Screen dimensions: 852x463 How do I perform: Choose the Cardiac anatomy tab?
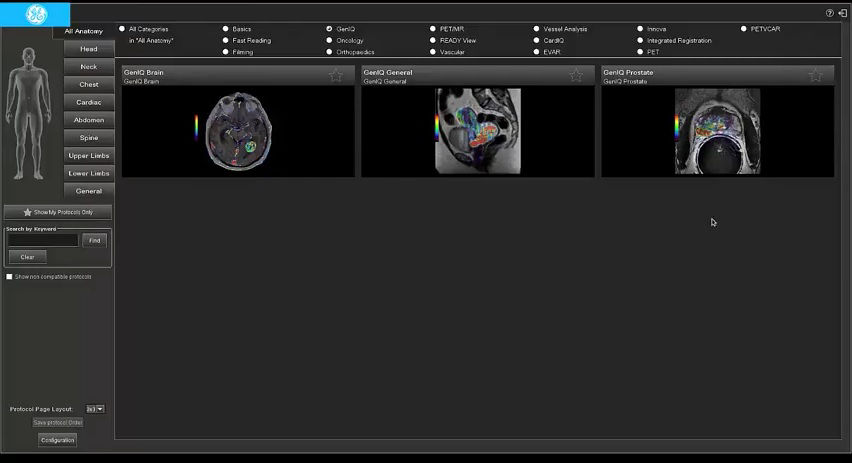coord(89,102)
